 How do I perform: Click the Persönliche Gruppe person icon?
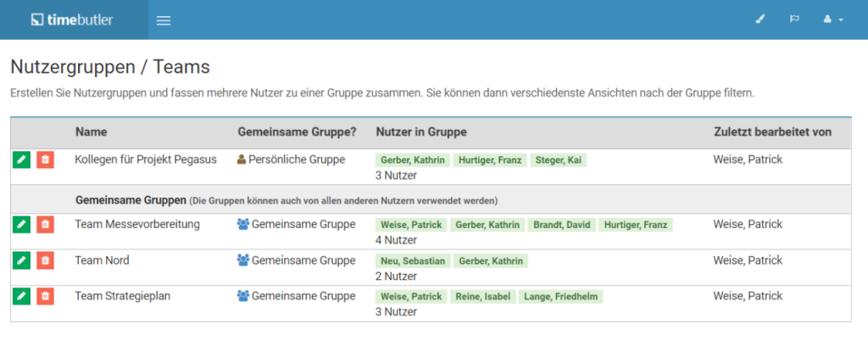[x=242, y=160]
